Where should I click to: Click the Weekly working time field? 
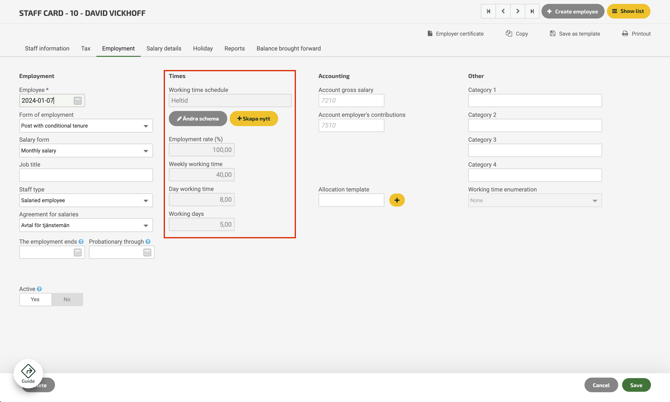point(202,175)
